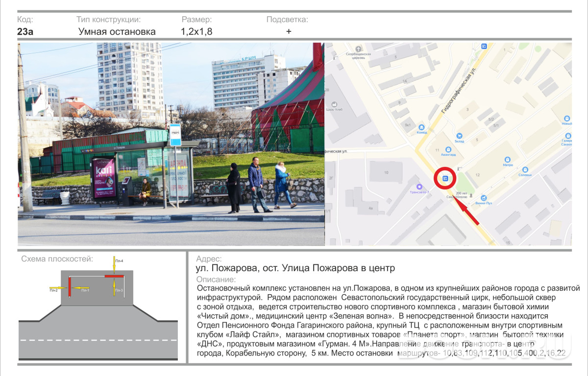Click the address line ул. Пожарова
This screenshot has width=588, height=376.
(x=295, y=268)
